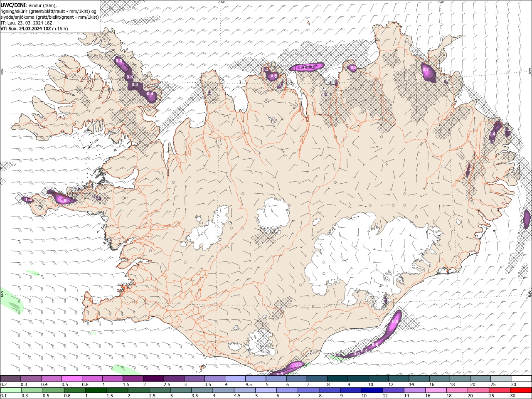The width and height of the screenshot is (532, 399).
Task: Choose the darkest green swatch labelled 1 in bottom legend row
Action: 96,390
